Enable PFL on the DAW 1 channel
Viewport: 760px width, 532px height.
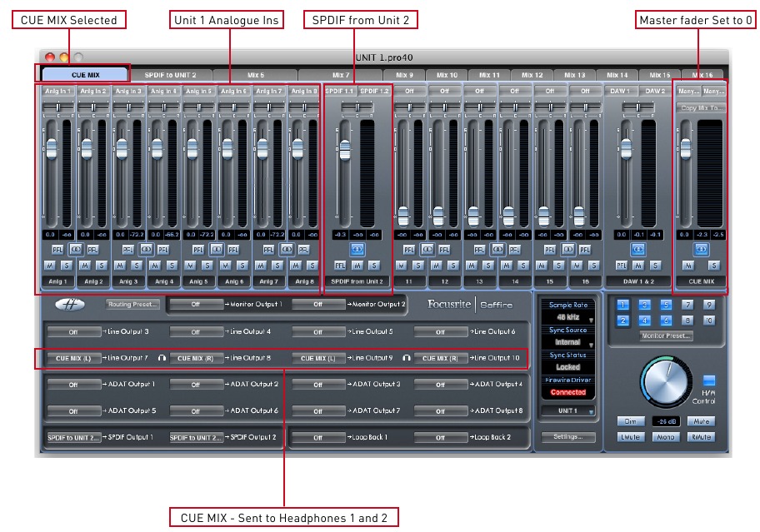pos(621,266)
